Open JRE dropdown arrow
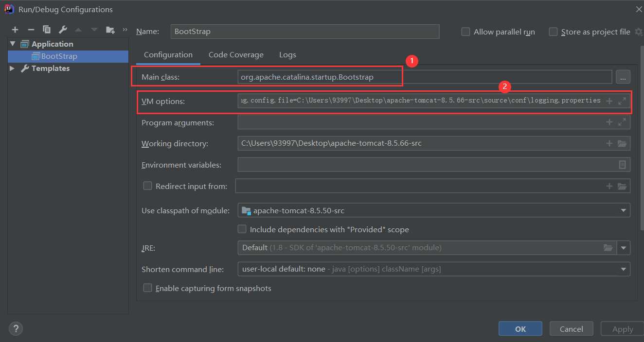The height and width of the screenshot is (342, 644). 624,248
